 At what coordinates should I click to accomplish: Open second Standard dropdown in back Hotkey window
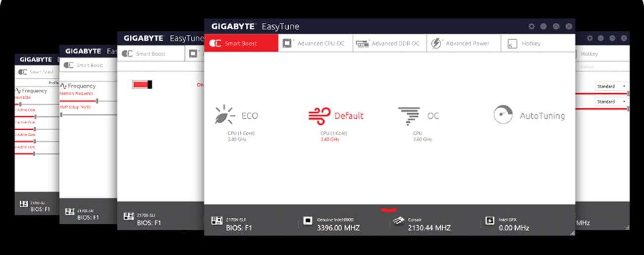tap(611, 101)
